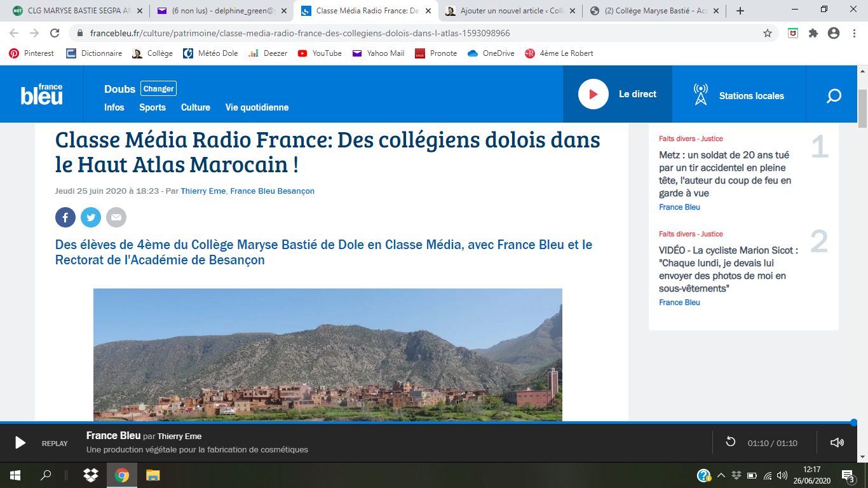Mute the player volume speaker icon
Image resolution: width=868 pixels, height=488 pixels.
[x=837, y=443]
